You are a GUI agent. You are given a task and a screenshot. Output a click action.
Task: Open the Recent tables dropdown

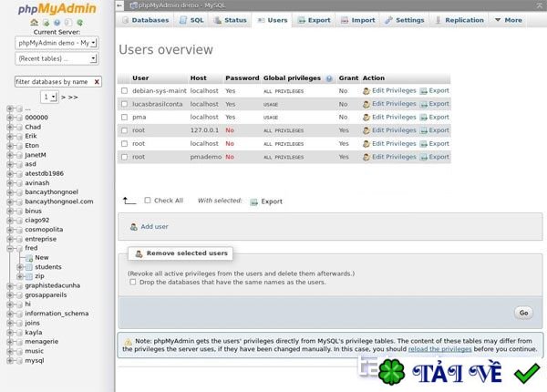pos(57,58)
